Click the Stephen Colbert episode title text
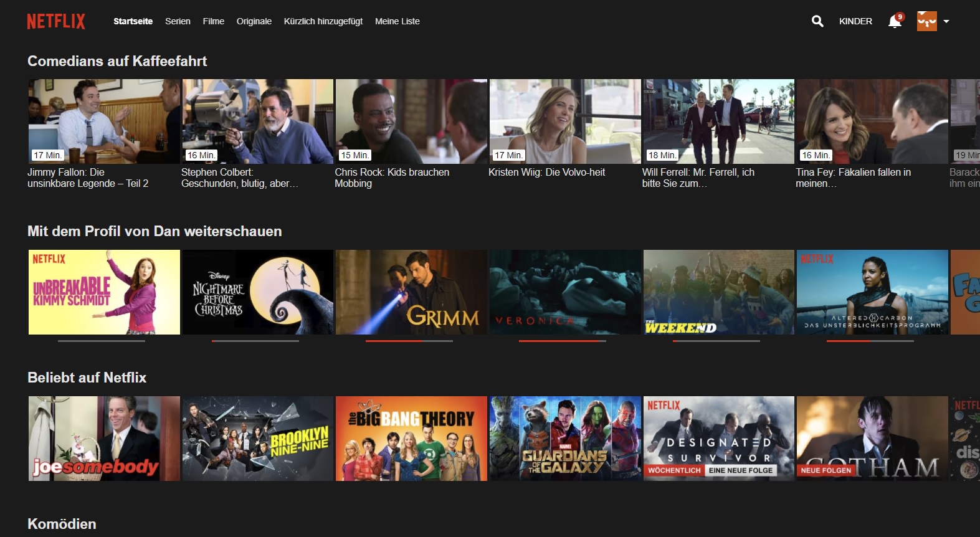The width and height of the screenshot is (980, 537). pyautogui.click(x=240, y=178)
